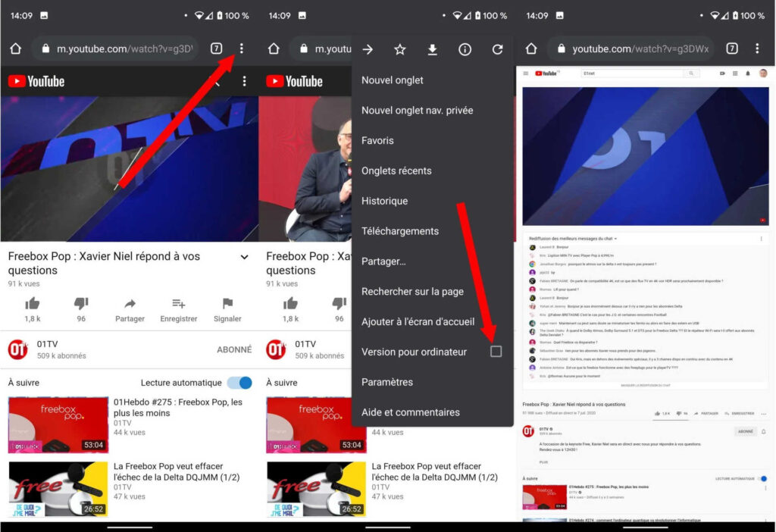The width and height of the screenshot is (776, 532).
Task: Bookmark the page with the star icon
Action: coord(400,49)
